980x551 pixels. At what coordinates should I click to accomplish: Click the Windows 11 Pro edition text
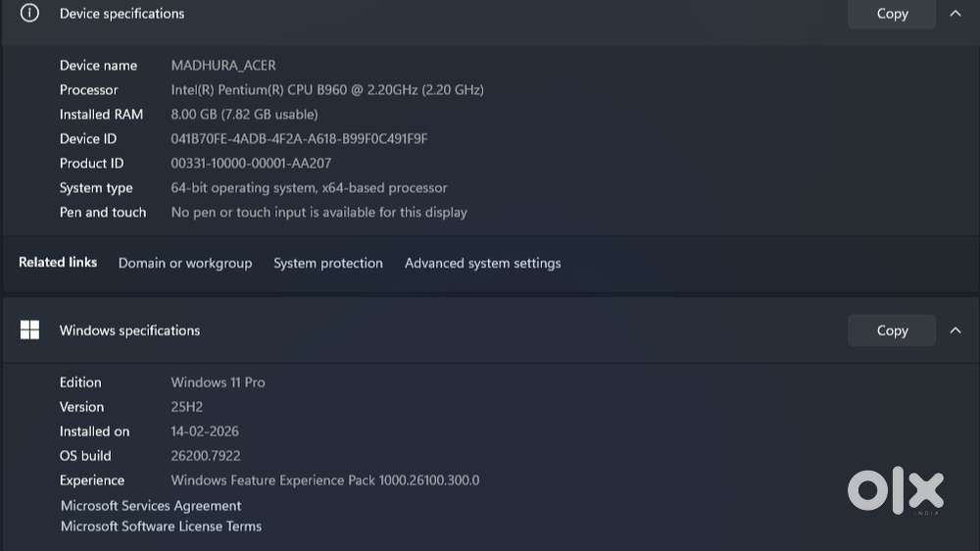pyautogui.click(x=219, y=382)
